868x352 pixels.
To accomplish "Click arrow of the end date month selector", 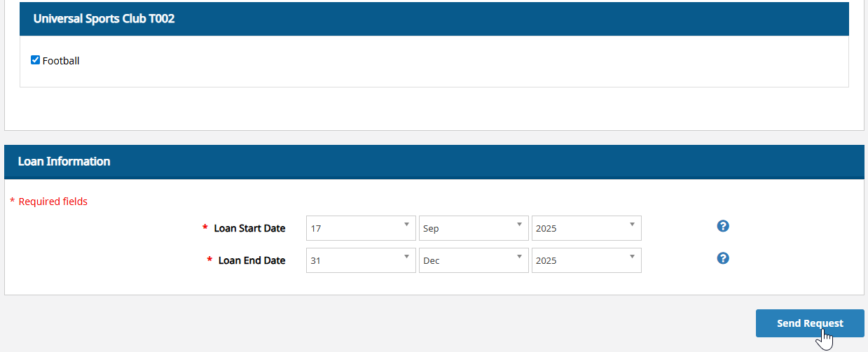I will pos(519,257).
